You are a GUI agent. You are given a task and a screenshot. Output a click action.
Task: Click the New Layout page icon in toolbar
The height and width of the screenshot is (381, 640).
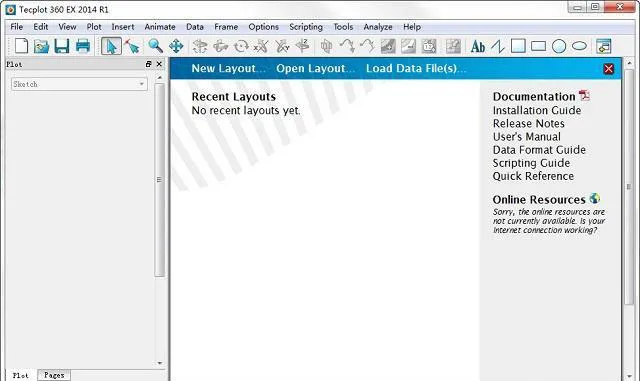pos(21,46)
